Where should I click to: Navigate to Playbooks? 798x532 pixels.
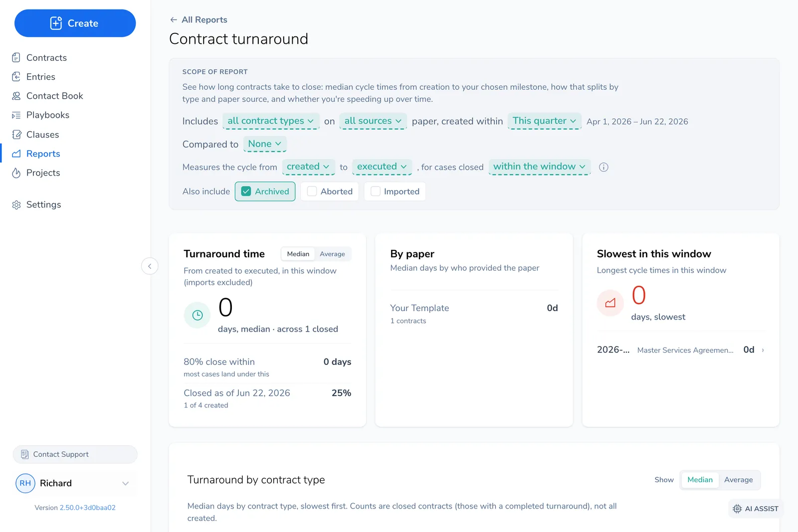click(48, 115)
